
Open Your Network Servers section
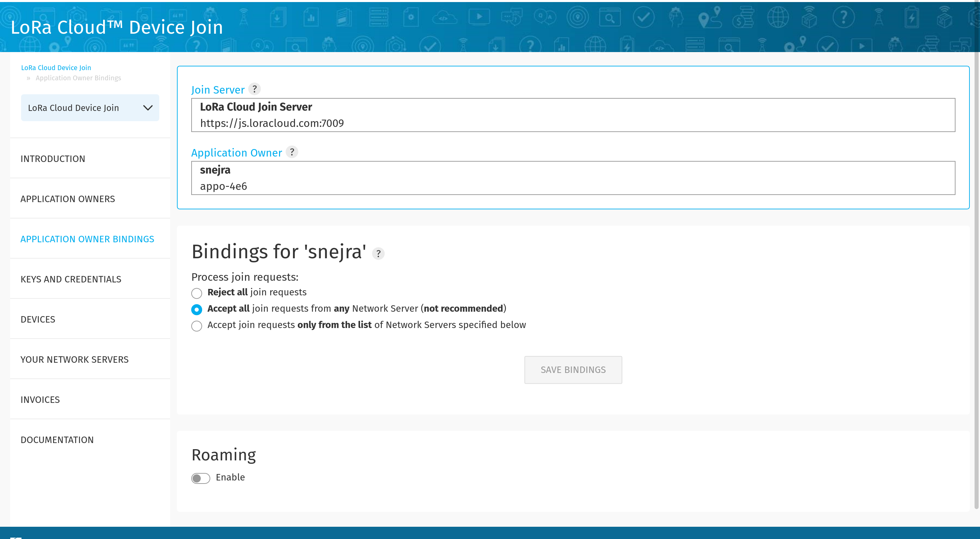(90, 359)
